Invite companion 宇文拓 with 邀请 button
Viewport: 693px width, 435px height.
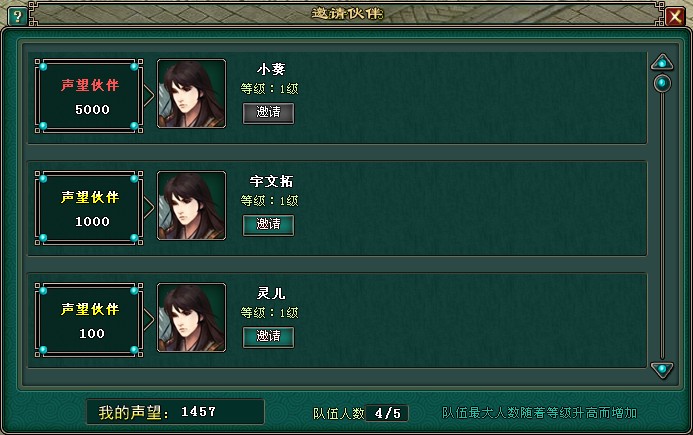click(x=268, y=225)
